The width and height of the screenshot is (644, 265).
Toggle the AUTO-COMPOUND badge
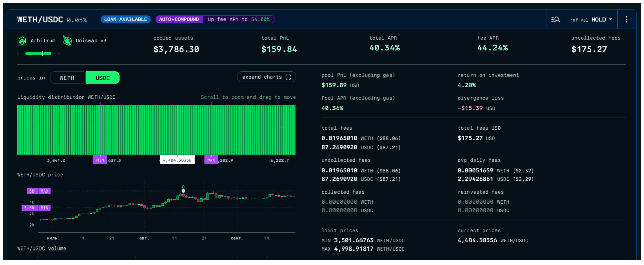[x=179, y=19]
